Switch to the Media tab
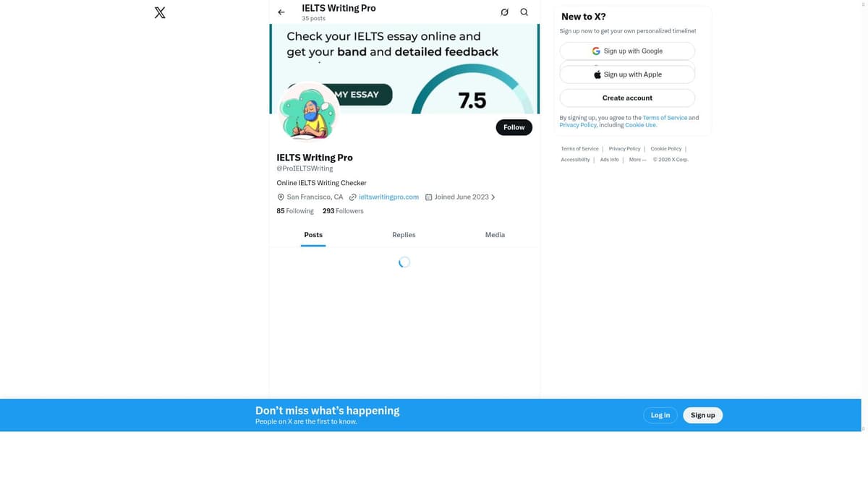This screenshot has width=868, height=488. click(495, 235)
